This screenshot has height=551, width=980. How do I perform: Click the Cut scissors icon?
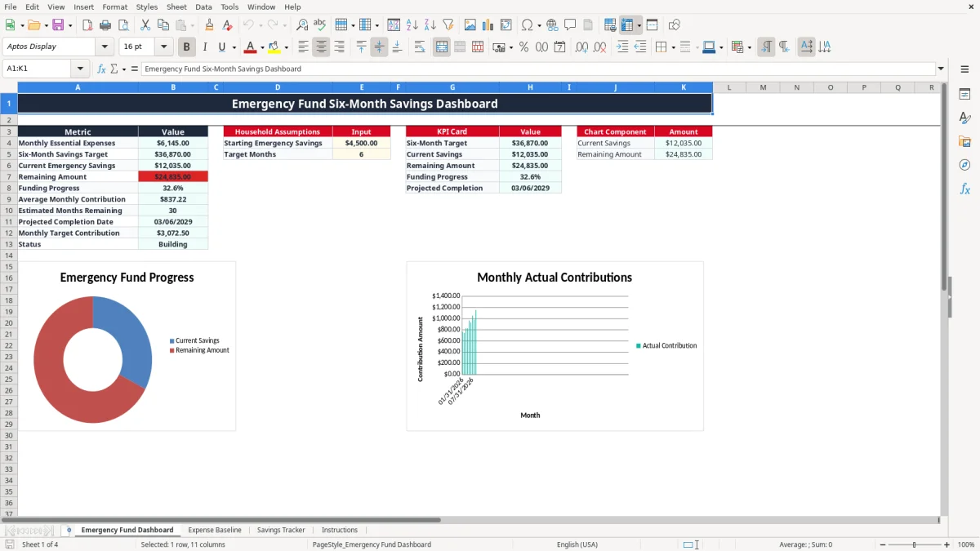point(145,25)
